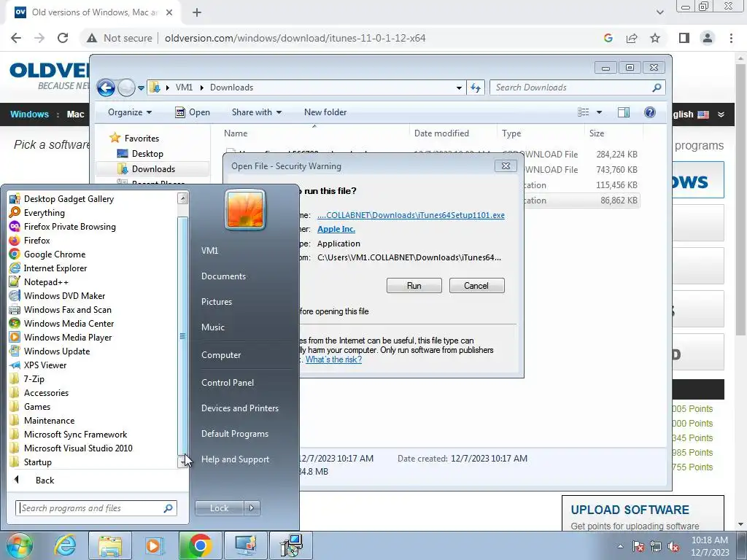Viewport: 747px width, 560px height.
Task: Go Back in the Start menu
Action: tap(44, 481)
